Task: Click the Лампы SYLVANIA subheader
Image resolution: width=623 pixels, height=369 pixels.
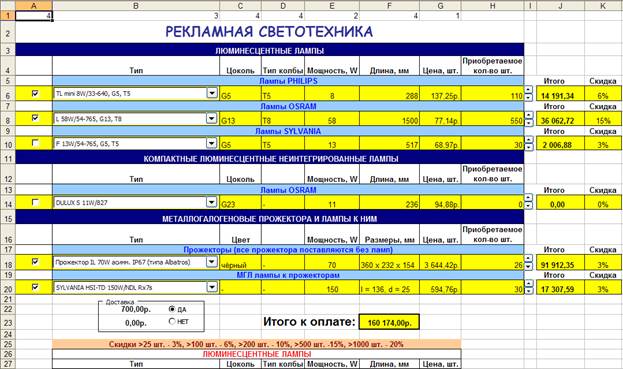Action: (288, 131)
